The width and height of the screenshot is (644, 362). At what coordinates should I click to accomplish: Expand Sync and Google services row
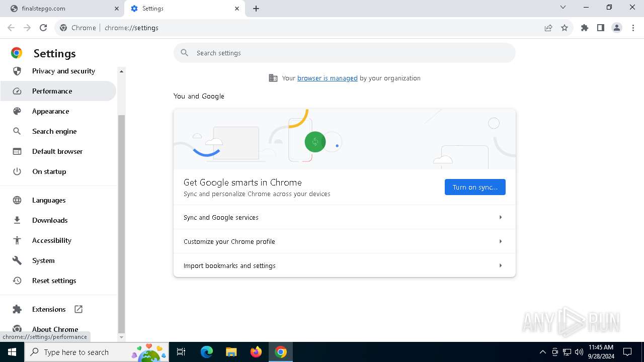[x=345, y=217]
